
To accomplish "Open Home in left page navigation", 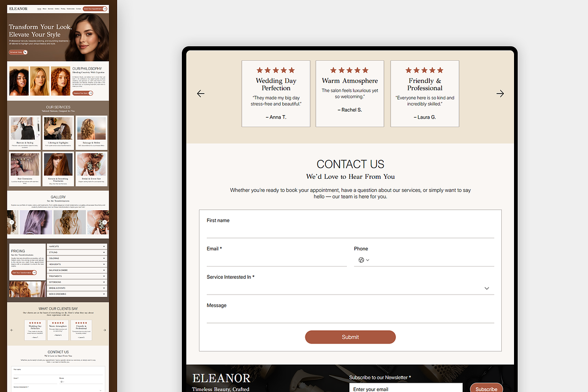I will click(x=39, y=9).
